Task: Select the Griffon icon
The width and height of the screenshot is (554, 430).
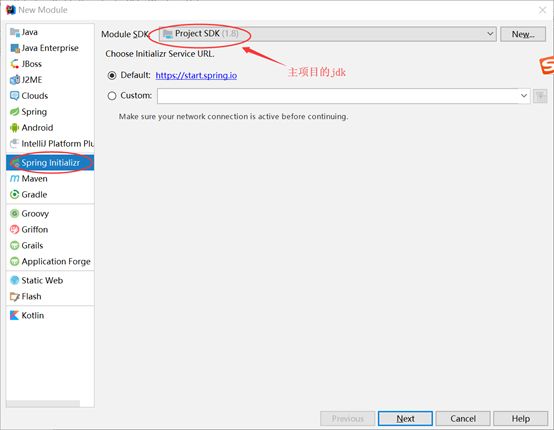Action: (14, 229)
